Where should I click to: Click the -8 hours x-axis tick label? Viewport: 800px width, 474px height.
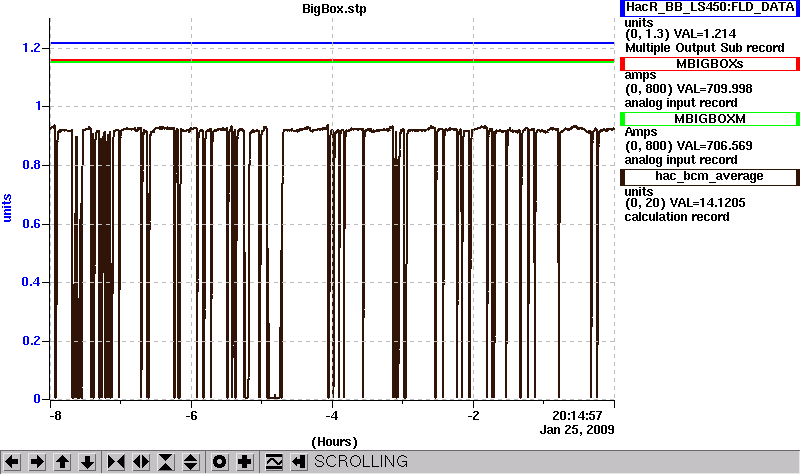[x=55, y=416]
